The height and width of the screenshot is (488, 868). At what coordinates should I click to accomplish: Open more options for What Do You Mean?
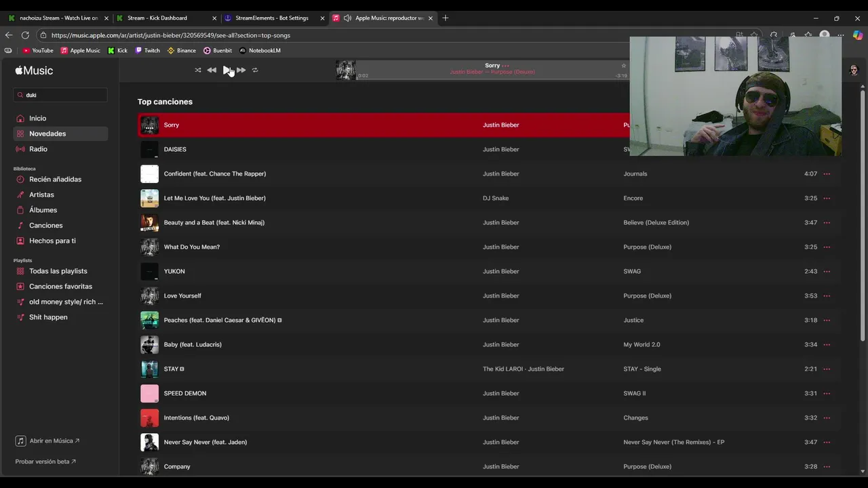click(827, 247)
